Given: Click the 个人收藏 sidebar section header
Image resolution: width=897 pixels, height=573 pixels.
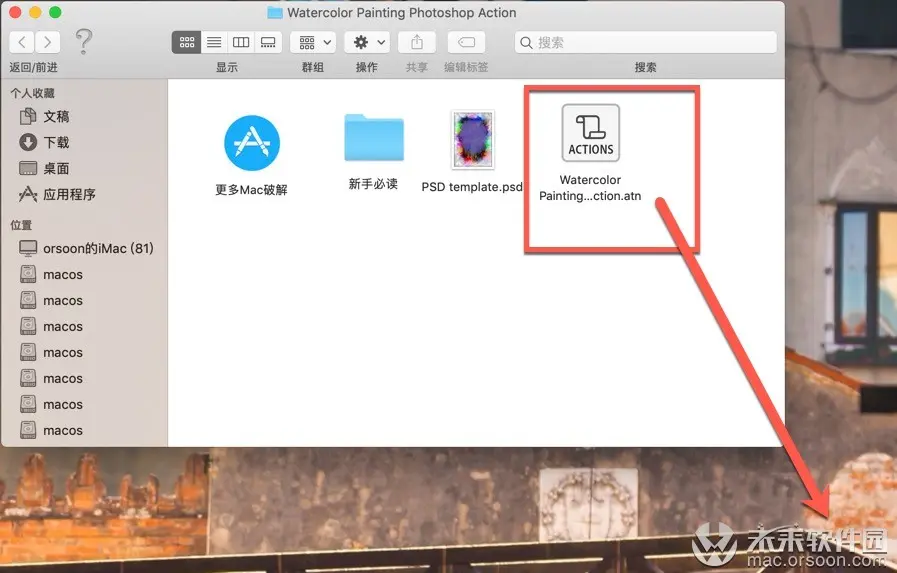Looking at the screenshot, I should point(33,93).
